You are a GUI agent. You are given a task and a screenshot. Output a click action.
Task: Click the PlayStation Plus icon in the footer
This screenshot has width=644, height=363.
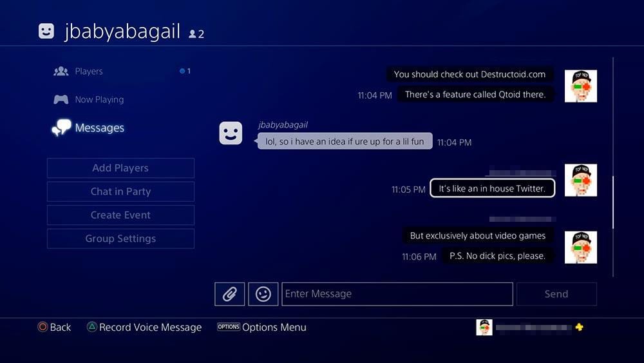coord(579,328)
